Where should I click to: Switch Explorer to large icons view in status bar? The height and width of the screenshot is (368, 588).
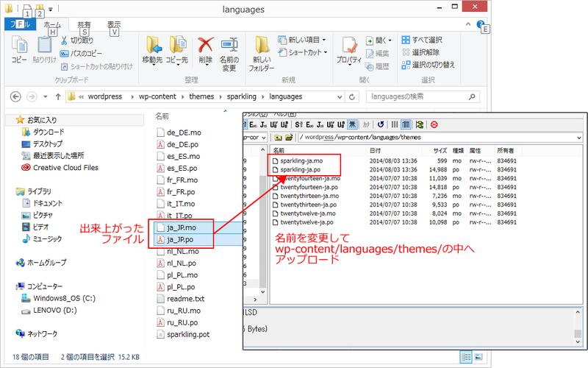click(478, 357)
